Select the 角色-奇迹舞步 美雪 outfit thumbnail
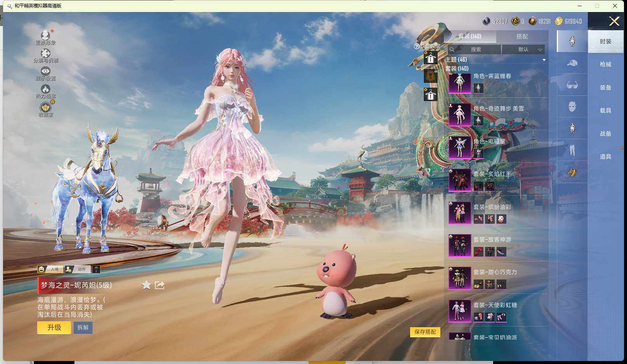This screenshot has width=627, height=364. click(460, 115)
